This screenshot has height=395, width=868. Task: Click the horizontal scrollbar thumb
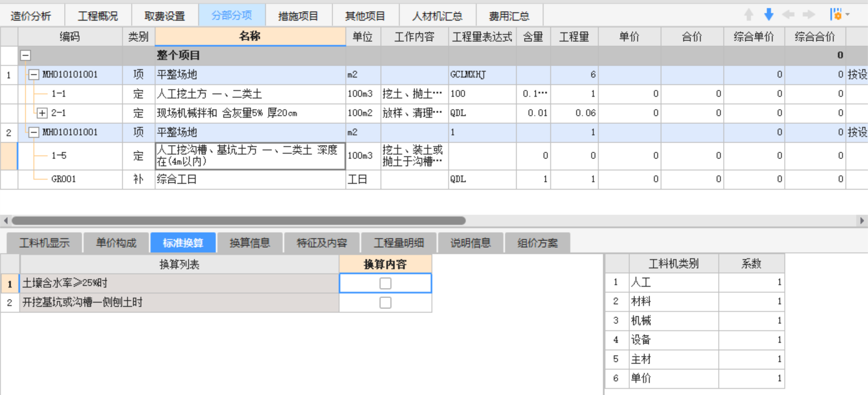click(x=238, y=221)
